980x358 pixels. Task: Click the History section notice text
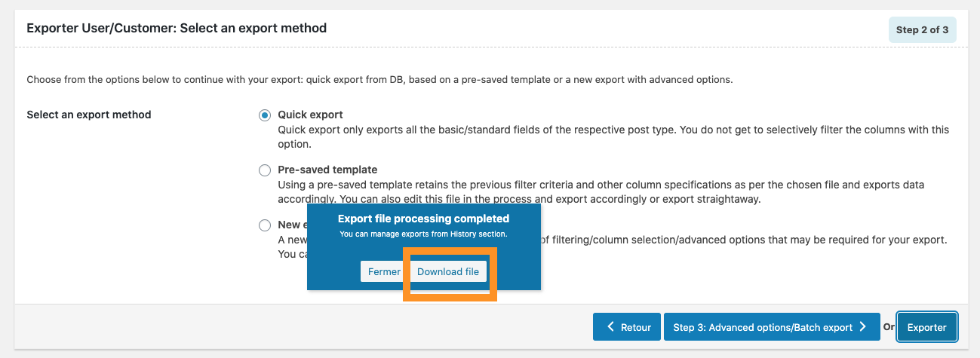423,234
